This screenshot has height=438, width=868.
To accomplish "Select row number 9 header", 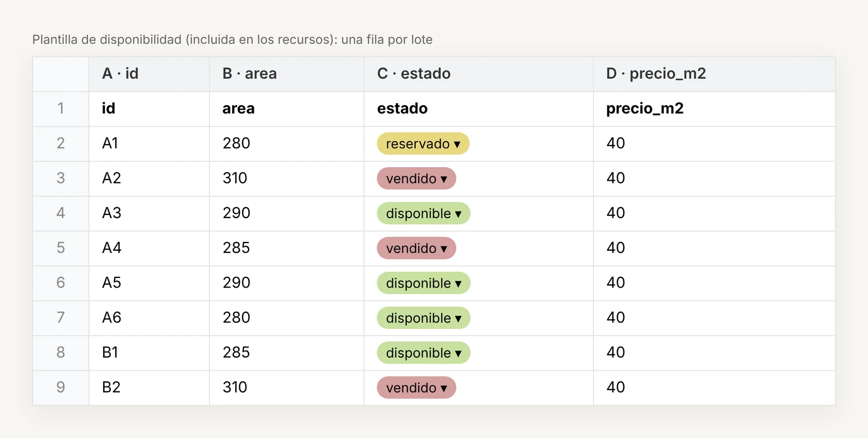I will pyautogui.click(x=61, y=388).
